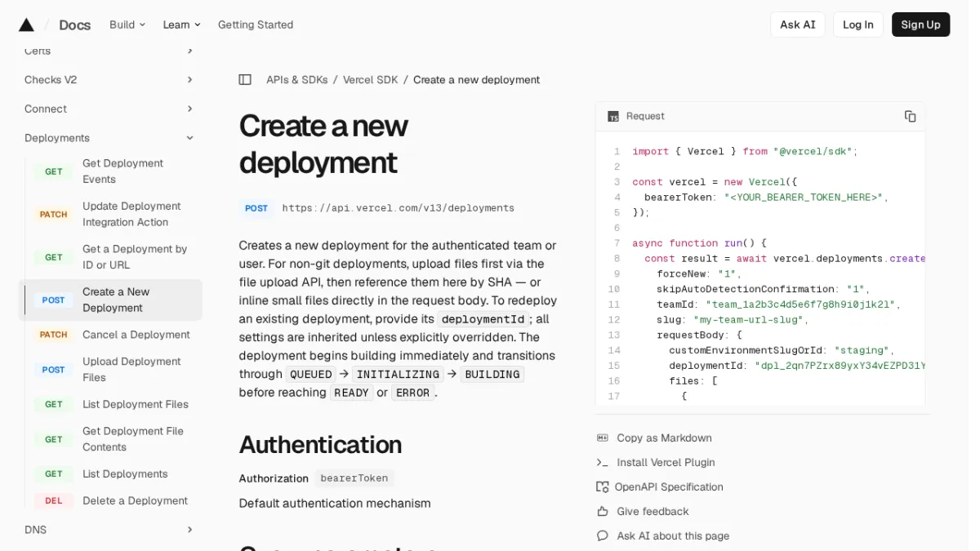Click the POST badge of Upload Deployment Files
The image size is (980, 551).
[54, 369]
